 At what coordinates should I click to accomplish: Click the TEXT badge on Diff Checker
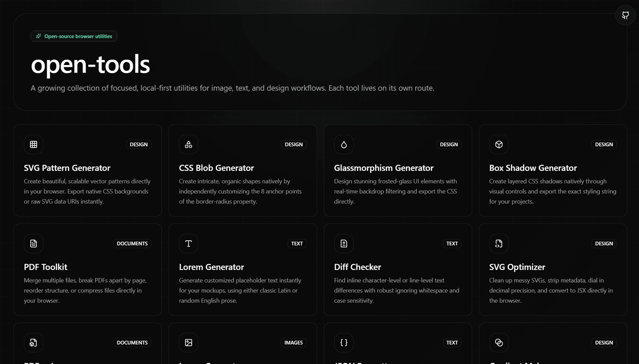coord(452,243)
